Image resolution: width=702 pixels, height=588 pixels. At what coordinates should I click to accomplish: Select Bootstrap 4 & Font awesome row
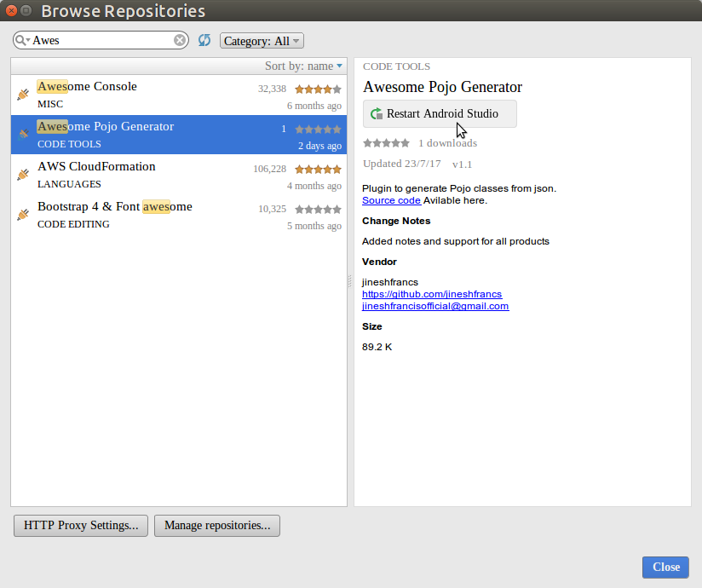tap(179, 215)
